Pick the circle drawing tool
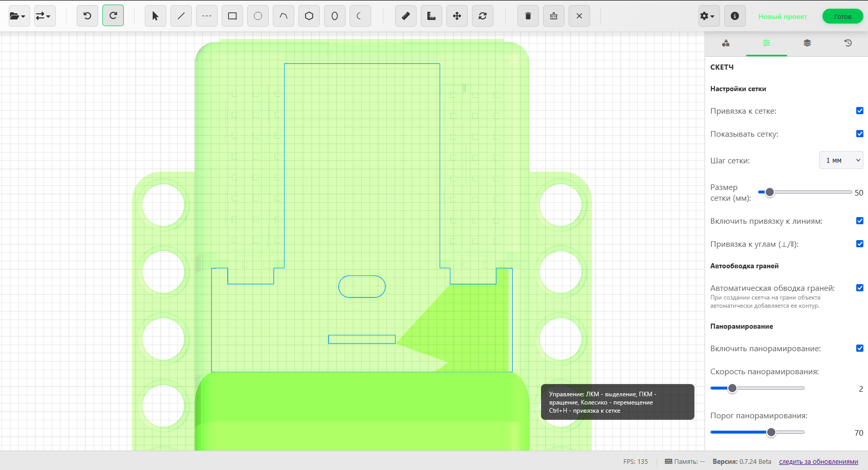This screenshot has height=470, width=868. point(258,16)
